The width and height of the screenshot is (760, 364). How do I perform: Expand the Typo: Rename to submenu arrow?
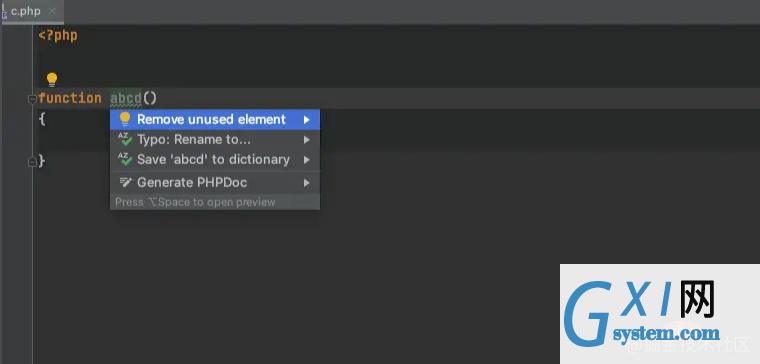click(306, 140)
